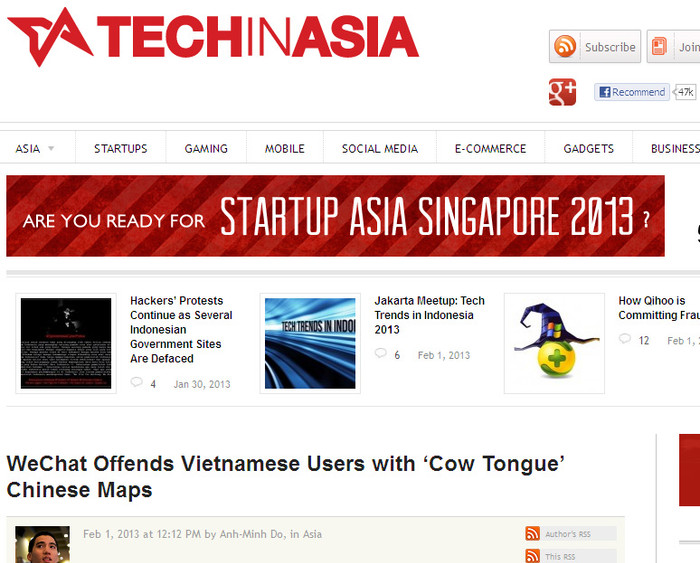Click the comment icon next to 6 comments
Image resolution: width=700 pixels, height=563 pixels.
click(380, 353)
